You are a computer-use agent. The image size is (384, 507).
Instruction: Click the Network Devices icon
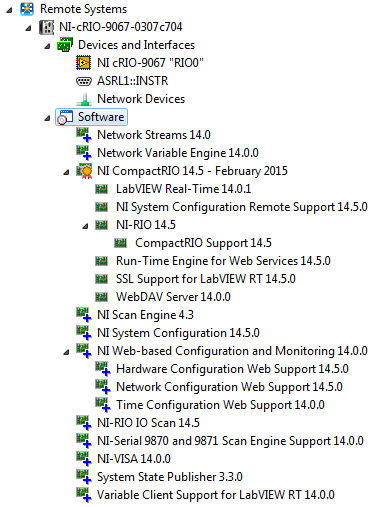click(84, 99)
